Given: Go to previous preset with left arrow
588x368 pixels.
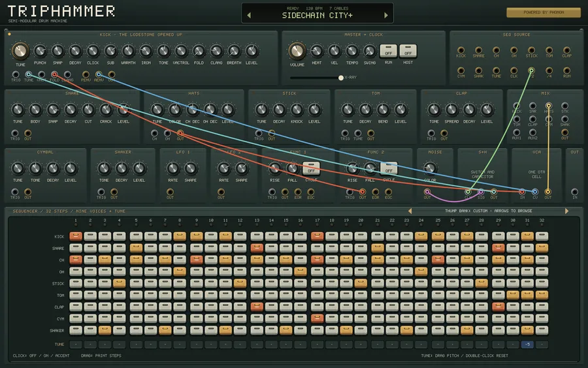Looking at the screenshot, I should coord(249,16).
